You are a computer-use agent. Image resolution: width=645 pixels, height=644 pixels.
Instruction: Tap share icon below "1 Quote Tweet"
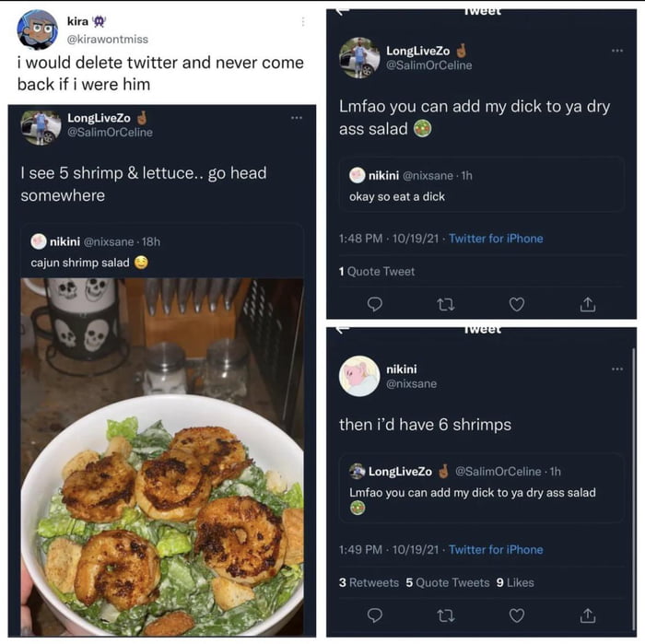(x=587, y=303)
